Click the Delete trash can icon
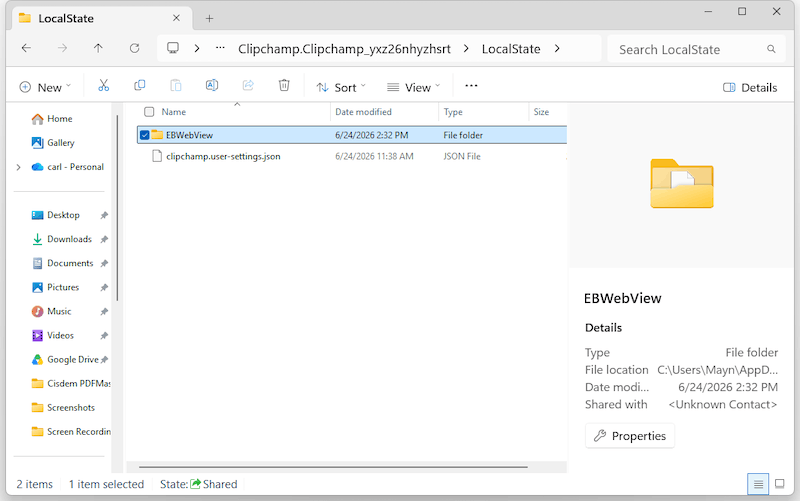 [284, 86]
